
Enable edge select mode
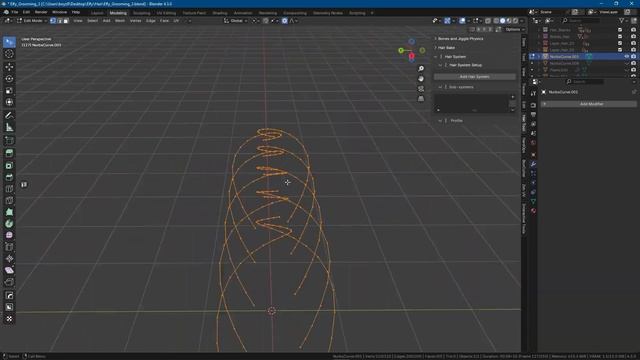[60, 21]
